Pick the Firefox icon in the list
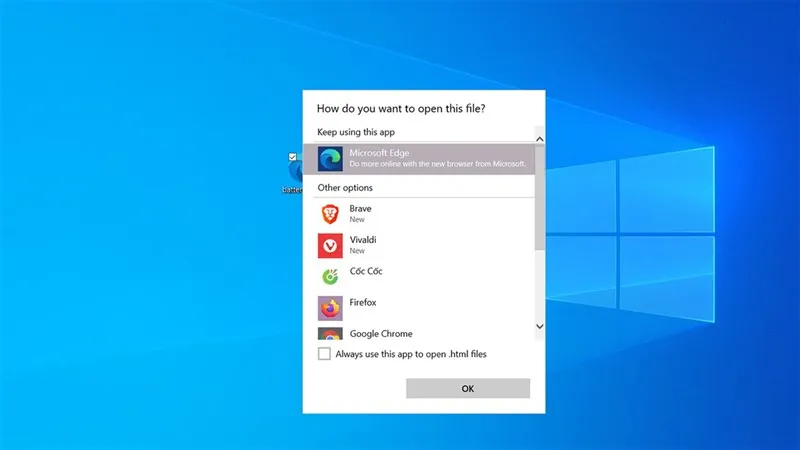This screenshot has height=450, width=800. pyautogui.click(x=330, y=307)
